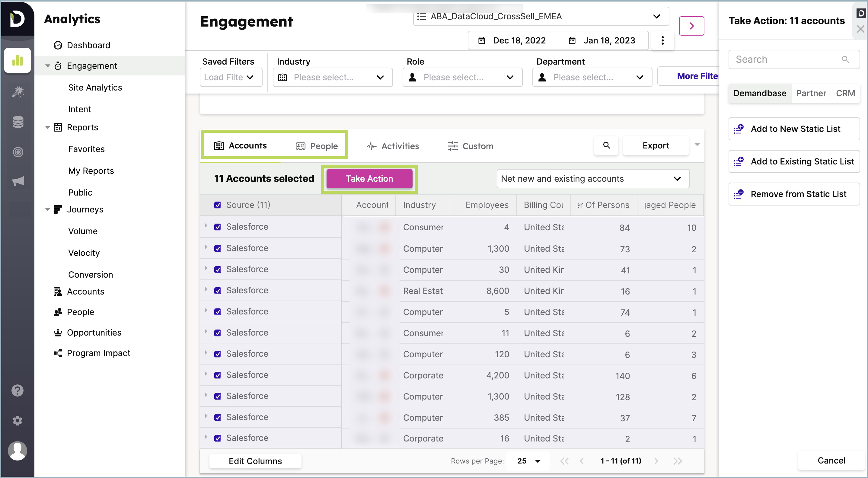Click the table search magnifier icon
The width and height of the screenshot is (868, 478).
(x=607, y=145)
